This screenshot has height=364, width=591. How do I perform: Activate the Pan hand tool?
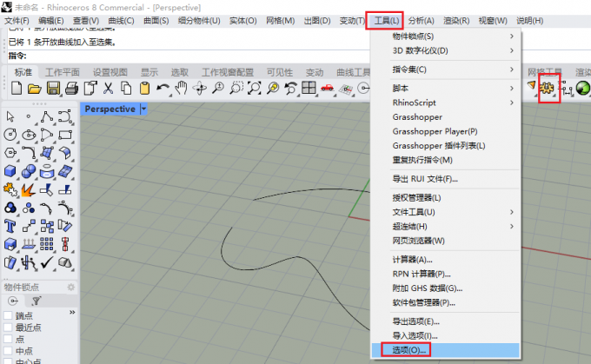(182, 88)
